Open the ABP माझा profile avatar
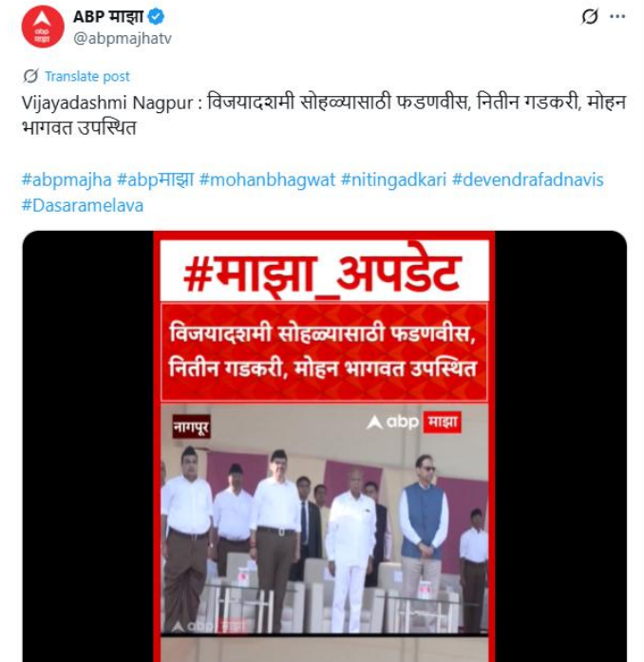This screenshot has width=644, height=662. (43, 27)
